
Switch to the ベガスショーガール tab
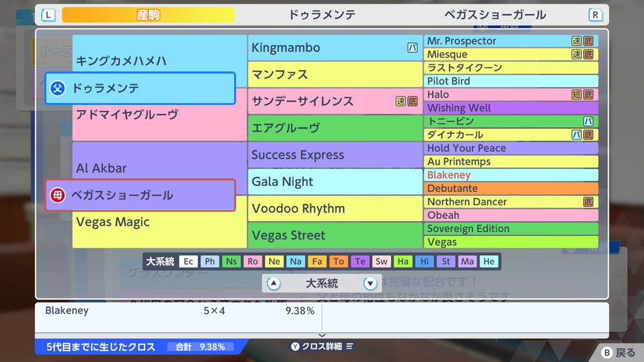(x=495, y=15)
